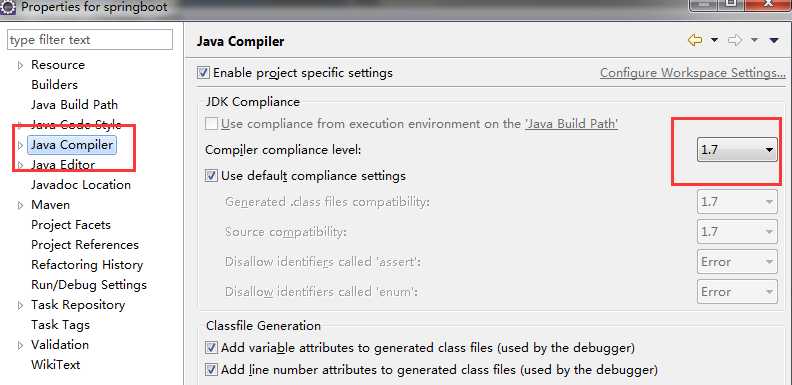The height and width of the screenshot is (385, 792).
Task: Toggle Add line number attributes checkbox
Action: click(x=211, y=370)
